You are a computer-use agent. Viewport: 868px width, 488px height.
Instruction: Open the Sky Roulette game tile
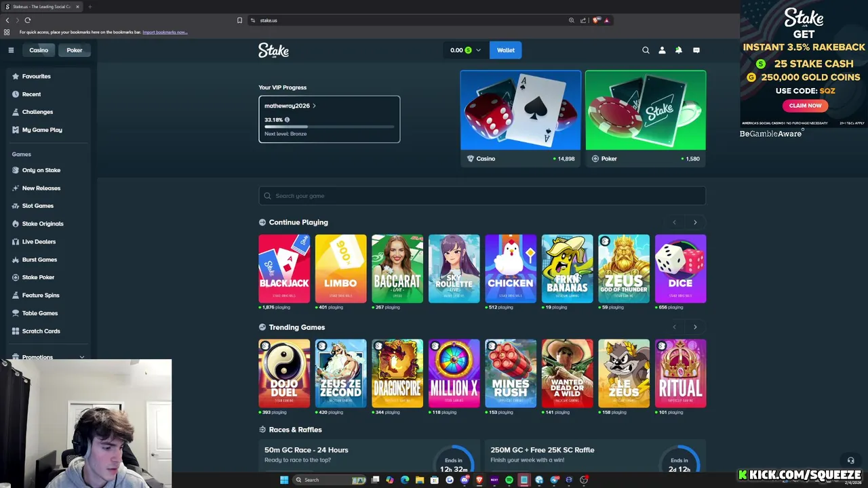(454, 268)
